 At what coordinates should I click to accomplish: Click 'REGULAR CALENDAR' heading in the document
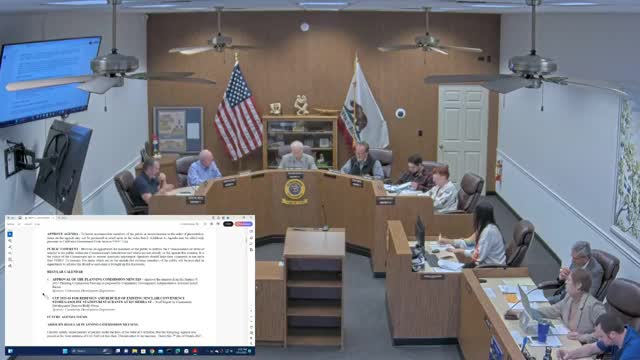pos(64,272)
